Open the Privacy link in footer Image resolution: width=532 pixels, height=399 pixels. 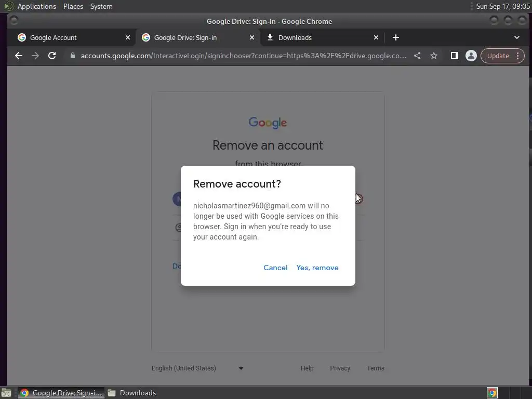coord(340,368)
